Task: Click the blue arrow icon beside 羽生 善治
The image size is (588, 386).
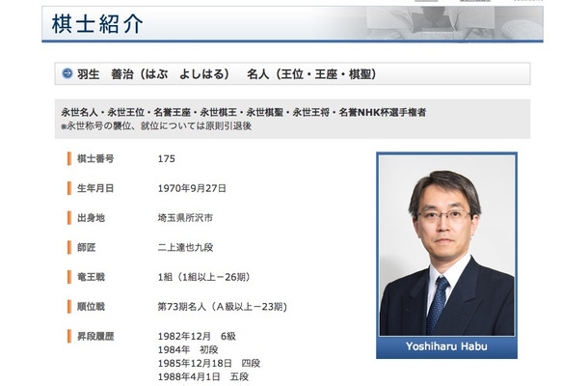Action: [67, 73]
